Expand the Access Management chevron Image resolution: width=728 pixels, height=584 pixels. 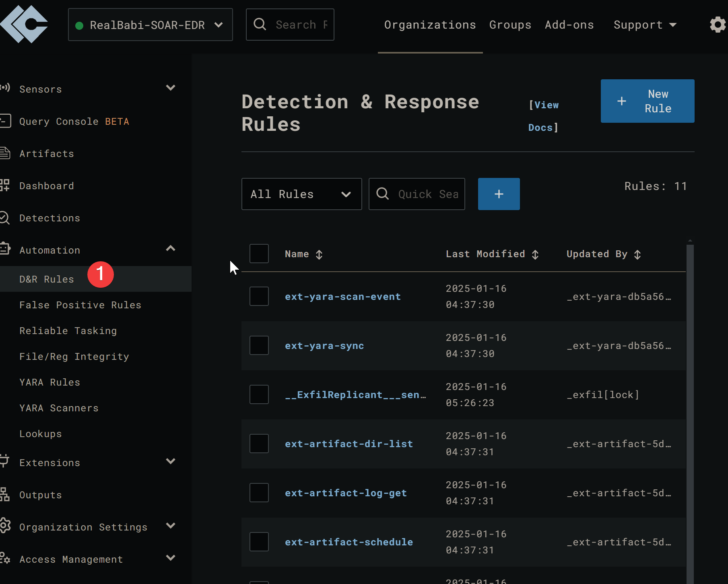pyautogui.click(x=171, y=558)
